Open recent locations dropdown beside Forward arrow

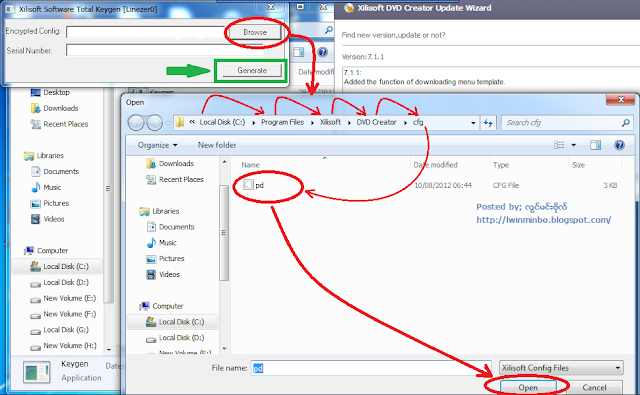pos(168,123)
